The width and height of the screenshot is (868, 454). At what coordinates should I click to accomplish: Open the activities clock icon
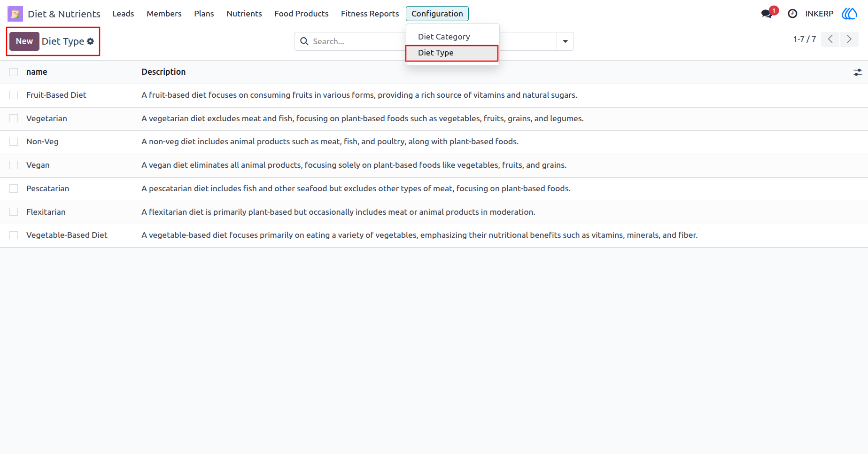pos(792,14)
